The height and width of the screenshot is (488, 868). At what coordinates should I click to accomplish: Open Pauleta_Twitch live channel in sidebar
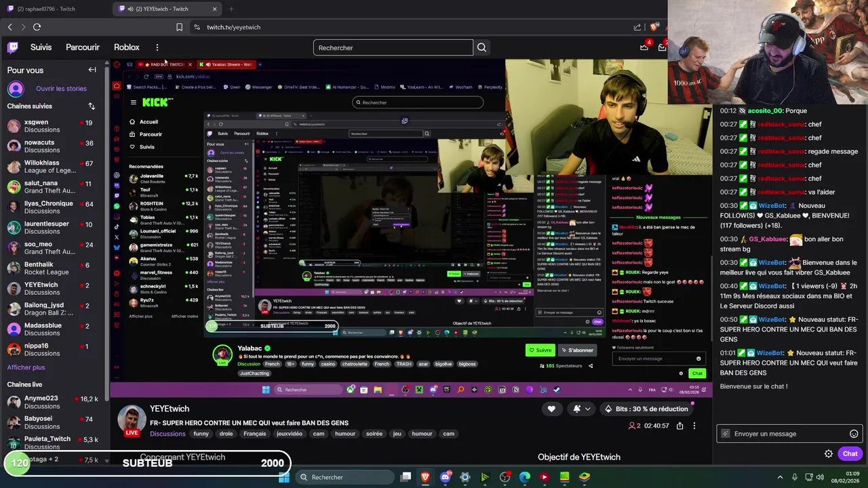click(x=54, y=443)
